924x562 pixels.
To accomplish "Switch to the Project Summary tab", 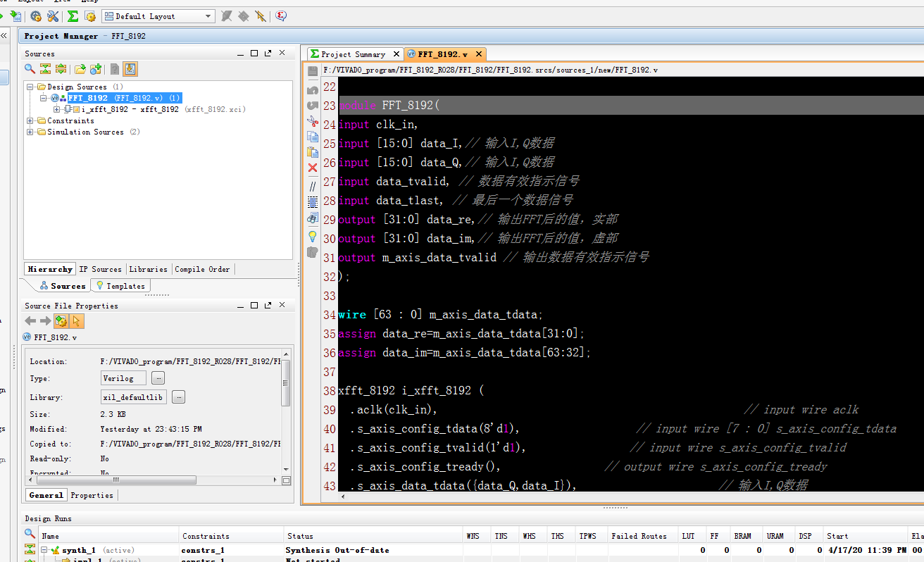I will [x=352, y=54].
